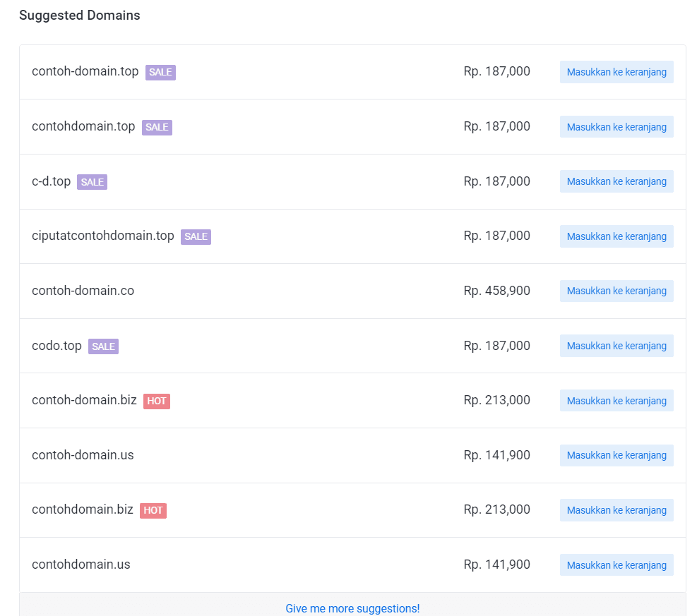697x616 pixels.
Task: Add contohdomain.top to cart
Action: tap(616, 127)
